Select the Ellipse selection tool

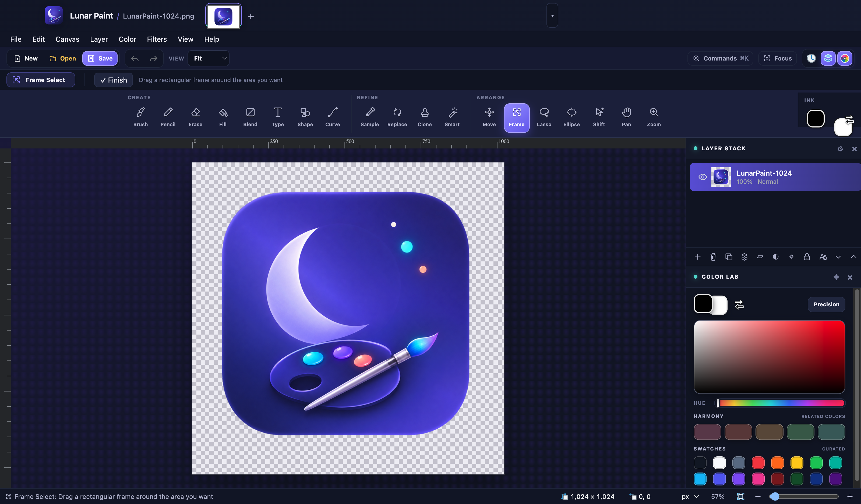571,118
